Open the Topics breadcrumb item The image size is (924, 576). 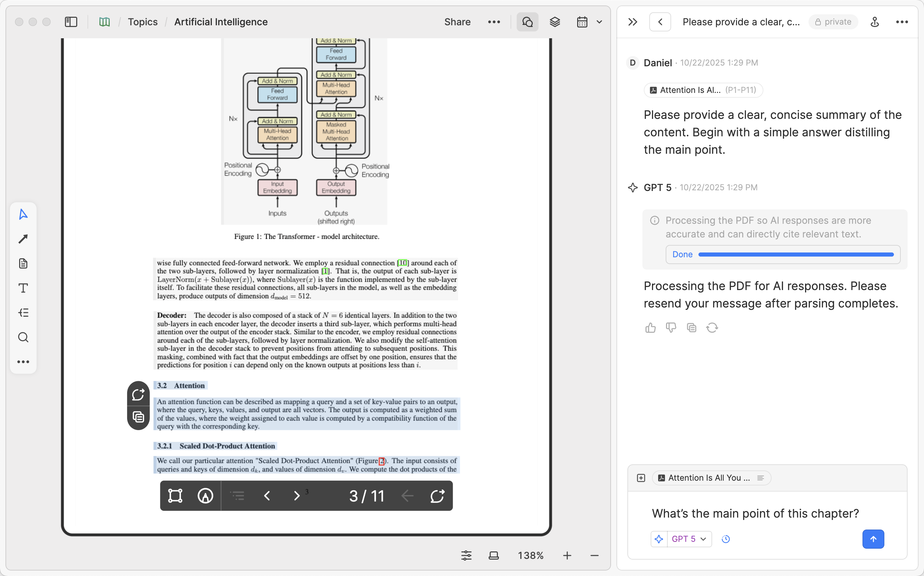pyautogui.click(x=142, y=22)
